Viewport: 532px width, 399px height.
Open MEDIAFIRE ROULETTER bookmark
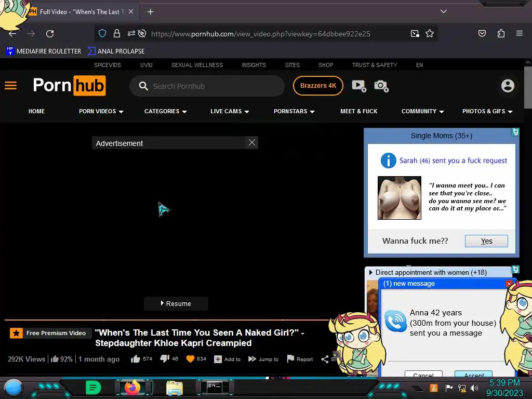[x=44, y=51]
